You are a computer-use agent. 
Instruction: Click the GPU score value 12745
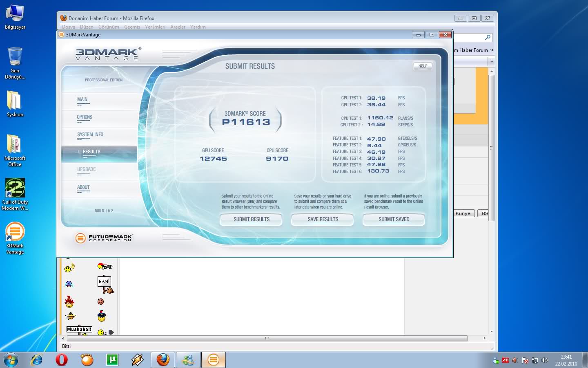pos(213,159)
